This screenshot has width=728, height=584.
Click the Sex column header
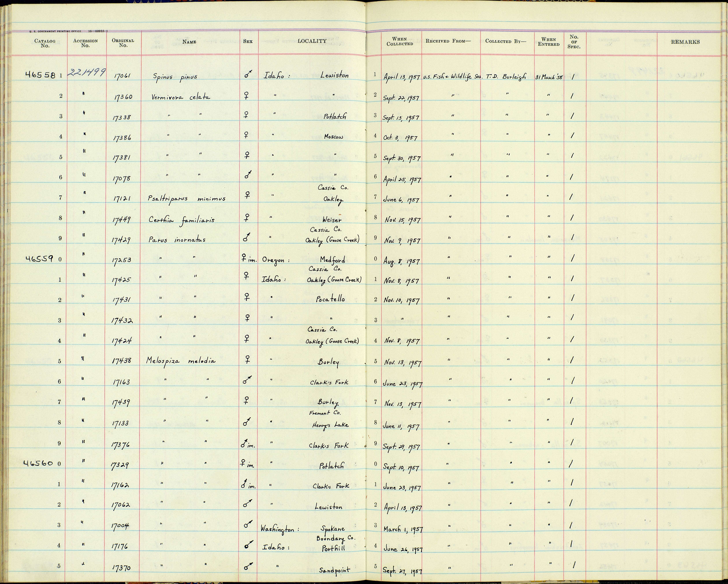[x=248, y=41]
